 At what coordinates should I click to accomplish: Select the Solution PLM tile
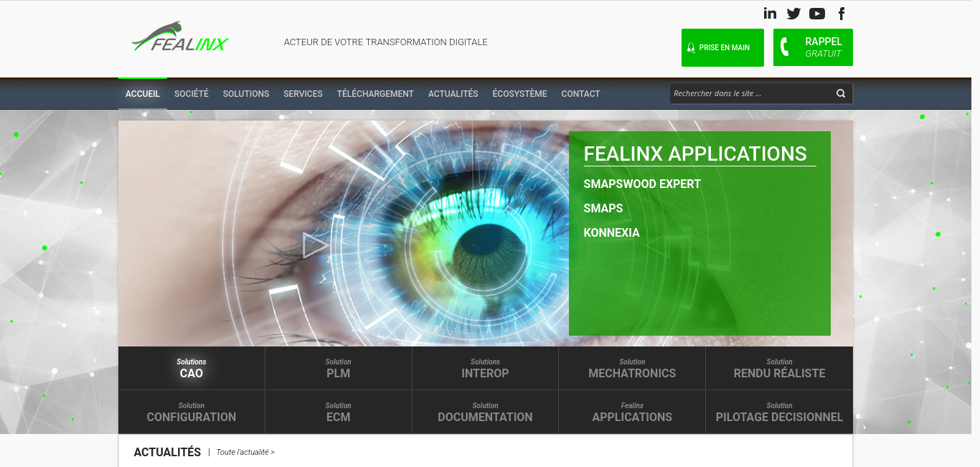(339, 368)
